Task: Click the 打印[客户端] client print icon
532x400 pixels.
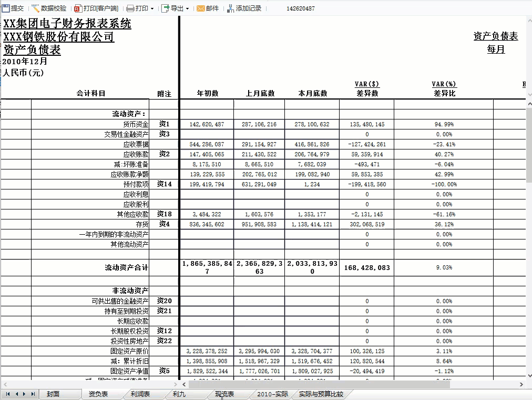Action: (78, 8)
